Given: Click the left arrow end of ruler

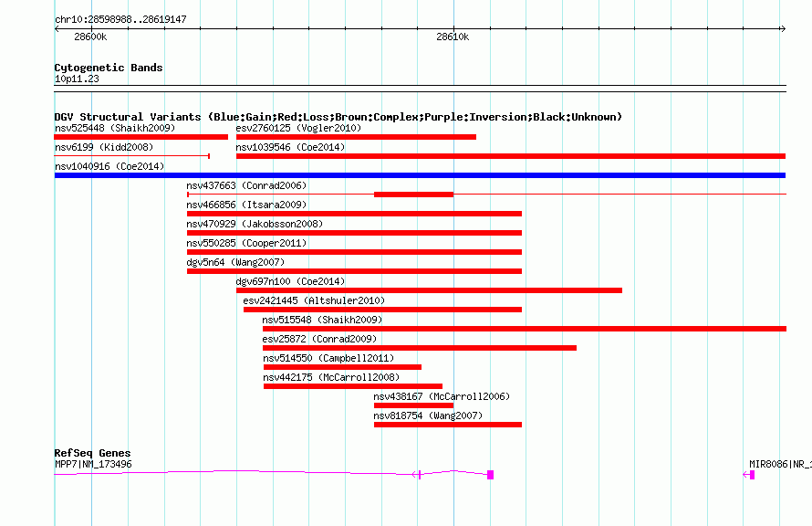Looking at the screenshot, I should coord(57,29).
